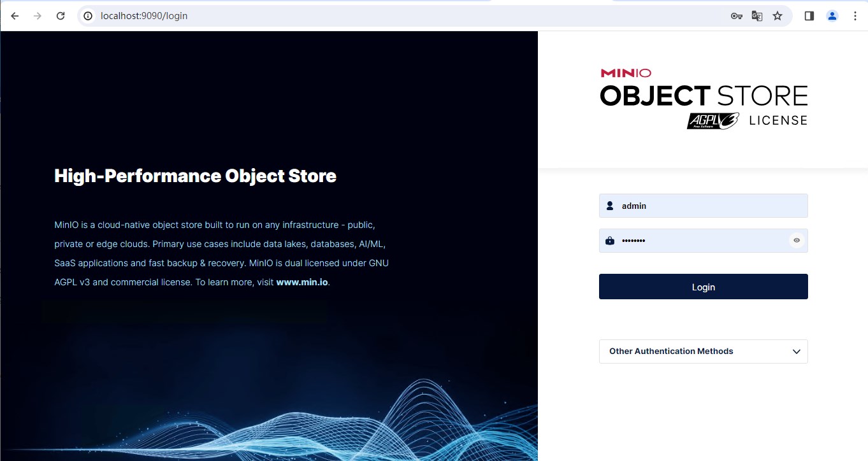Click the lock icon in password field
868x461 pixels.
tap(610, 241)
